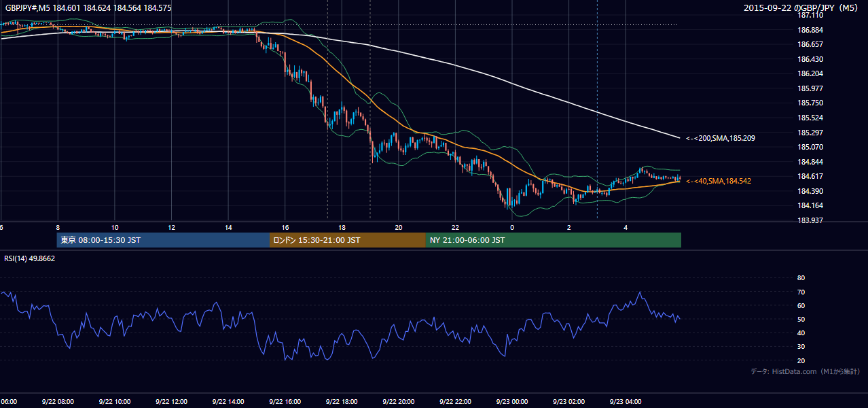Click hour label 14 under price chart
Image resolution: width=868 pixels, height=408 pixels.
(228, 227)
